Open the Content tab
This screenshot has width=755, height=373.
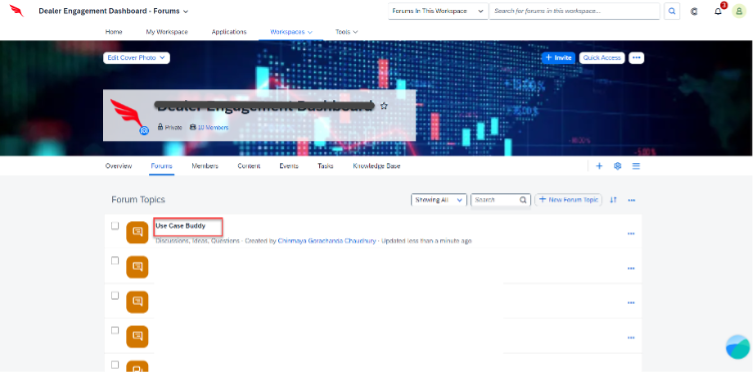[249, 166]
